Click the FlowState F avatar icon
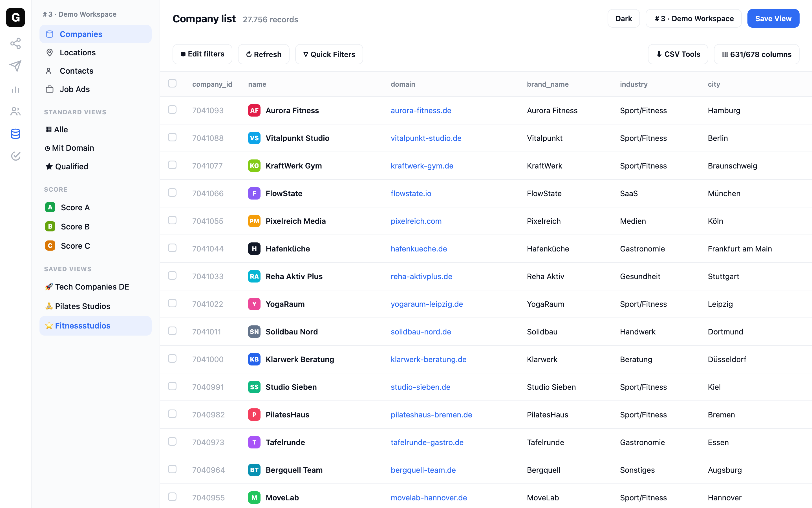This screenshot has width=812, height=508. pos(254,194)
